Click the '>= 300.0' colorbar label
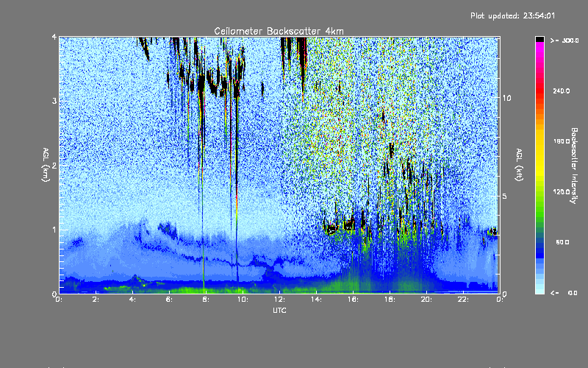 tap(564, 40)
